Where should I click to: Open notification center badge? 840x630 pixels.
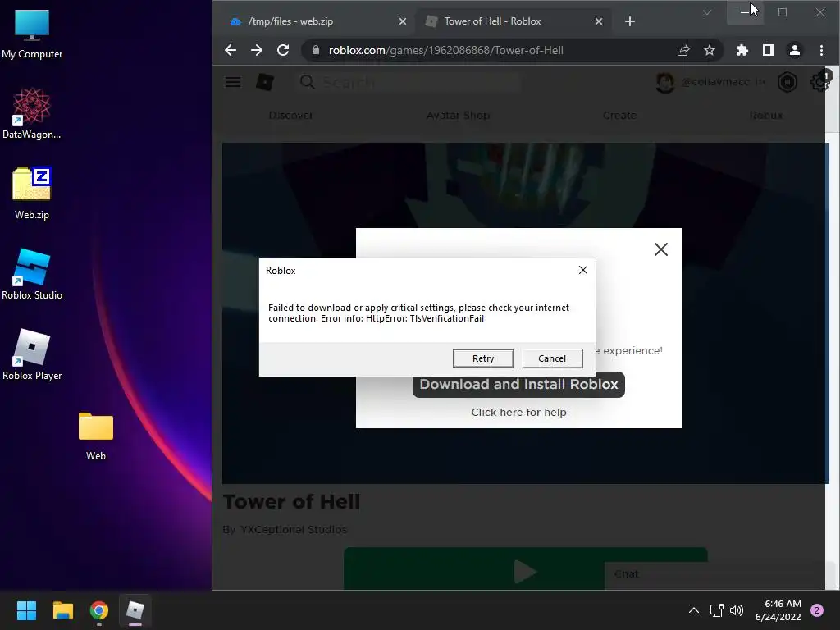coord(817,610)
